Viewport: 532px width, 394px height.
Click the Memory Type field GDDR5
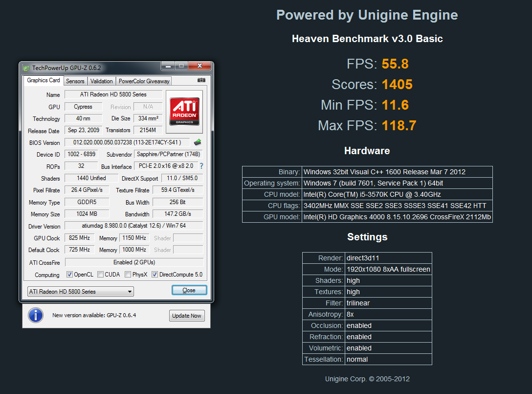87,202
